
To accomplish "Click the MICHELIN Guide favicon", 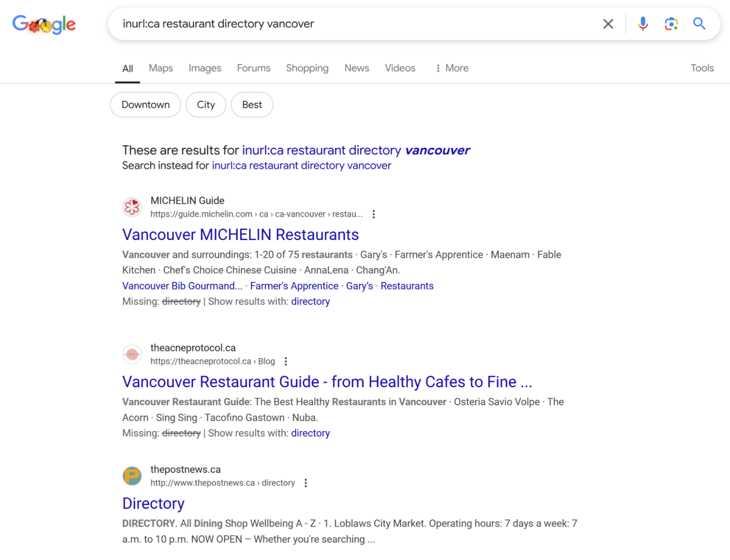I will click(132, 207).
